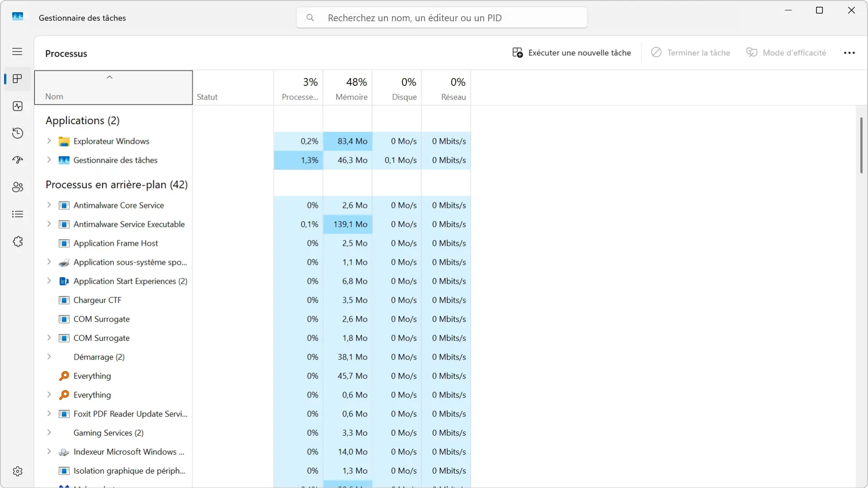The height and width of the screenshot is (488, 868).
Task: Sort by Mémoire column showing 48%
Action: click(348, 88)
